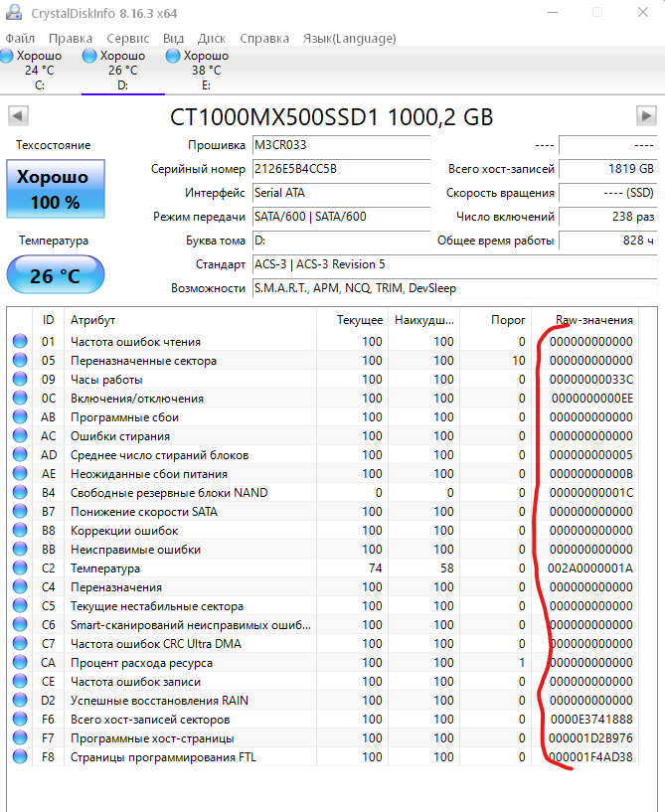Select the E: disk tab at 38 °C
The image size is (665, 812).
(x=206, y=70)
